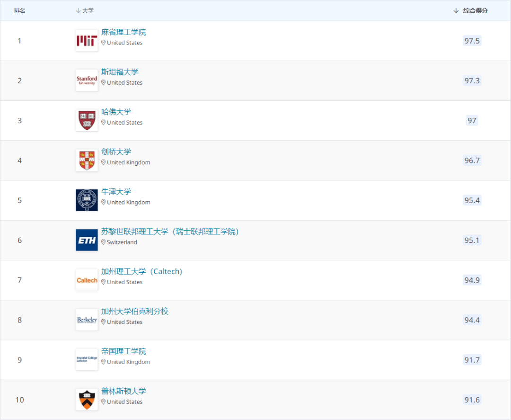Click United Kingdom under 牛津大学
Image resolution: width=511 pixels, height=420 pixels.
129,202
